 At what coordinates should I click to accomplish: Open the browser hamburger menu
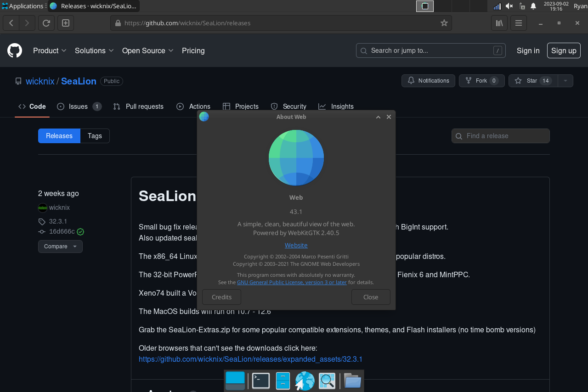(519, 23)
